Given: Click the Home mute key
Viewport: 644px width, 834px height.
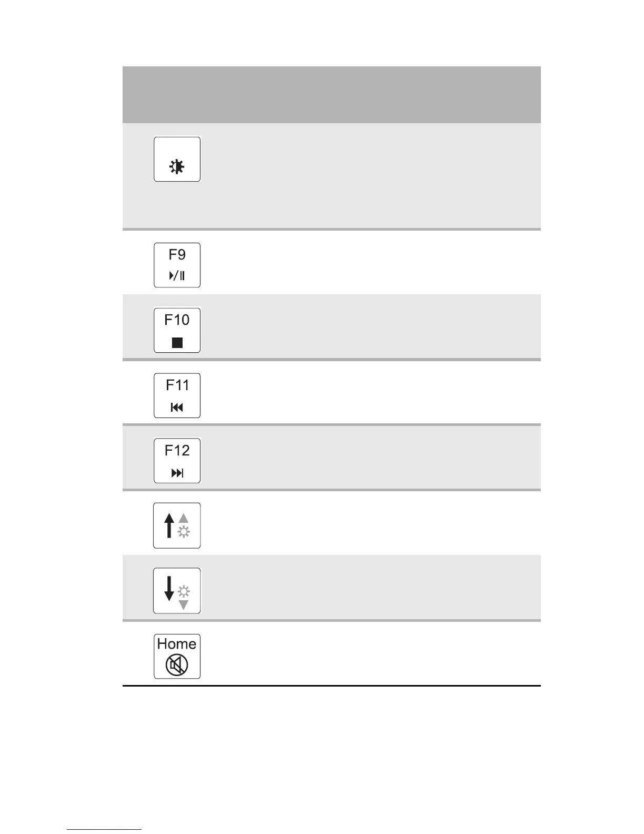Looking at the screenshot, I should (x=177, y=657).
